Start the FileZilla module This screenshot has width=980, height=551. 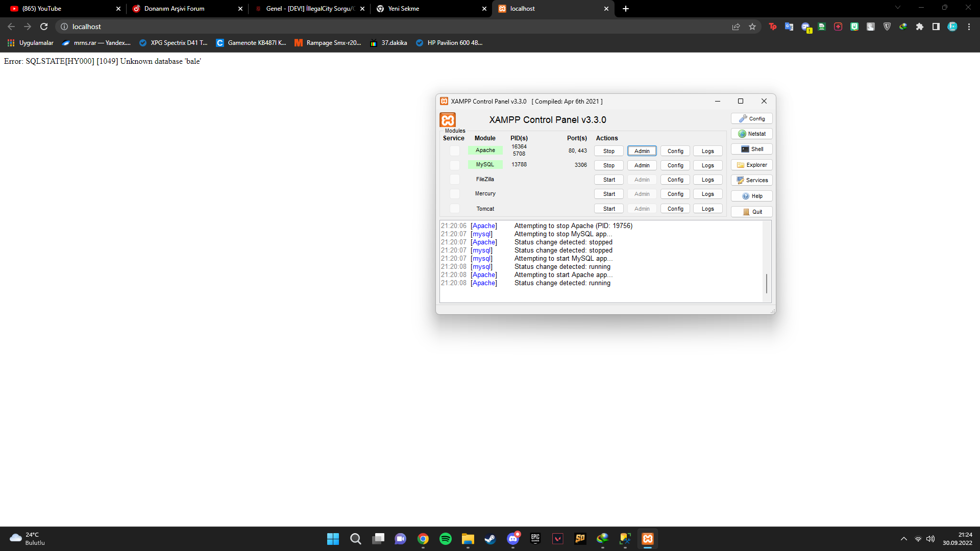click(609, 180)
